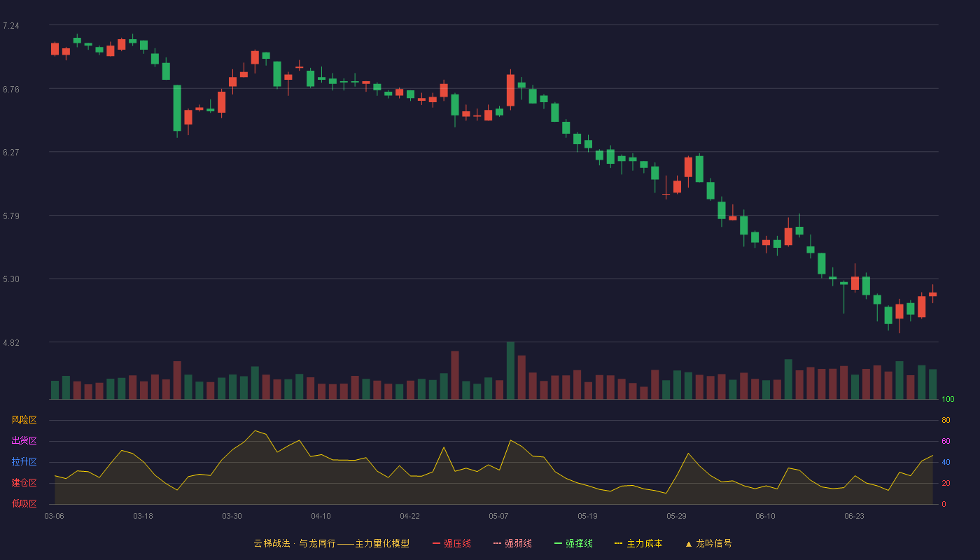Click the 5.30 price axis label

(x=11, y=279)
